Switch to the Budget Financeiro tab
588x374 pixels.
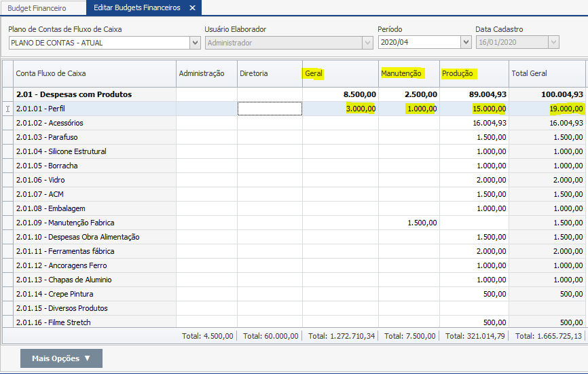42,8
